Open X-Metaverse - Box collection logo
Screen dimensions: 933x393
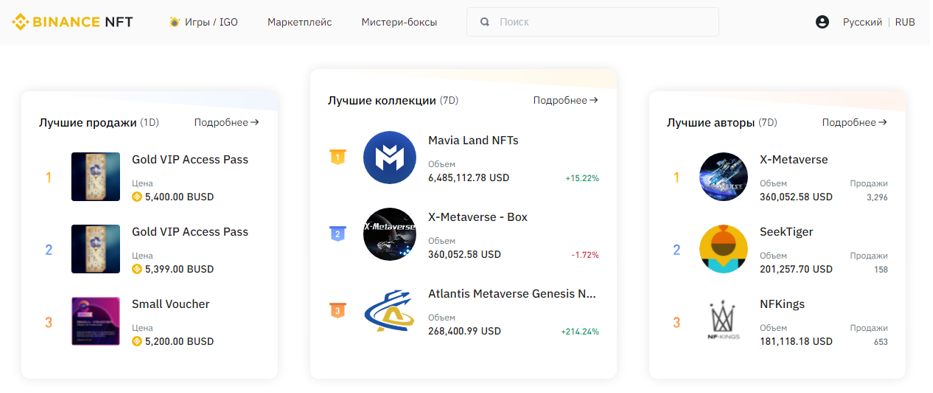pyautogui.click(x=389, y=234)
